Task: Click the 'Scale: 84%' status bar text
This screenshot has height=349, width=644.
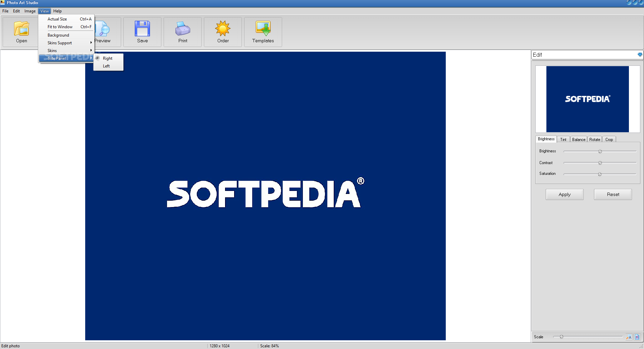Action: (269, 346)
